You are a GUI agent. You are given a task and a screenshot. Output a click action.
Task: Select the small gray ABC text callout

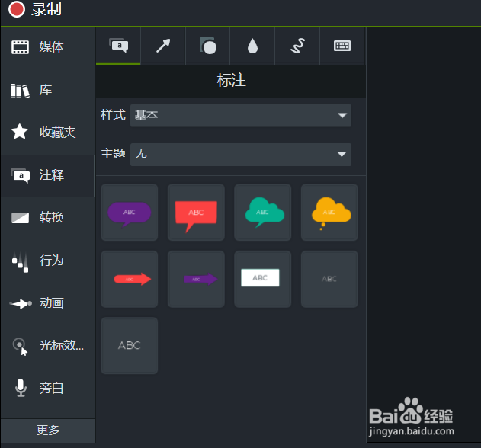point(329,279)
